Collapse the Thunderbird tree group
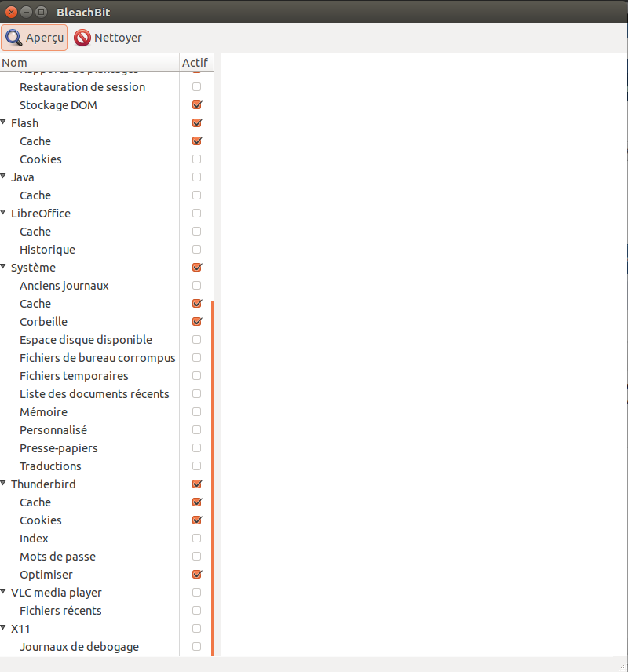 coord(3,484)
